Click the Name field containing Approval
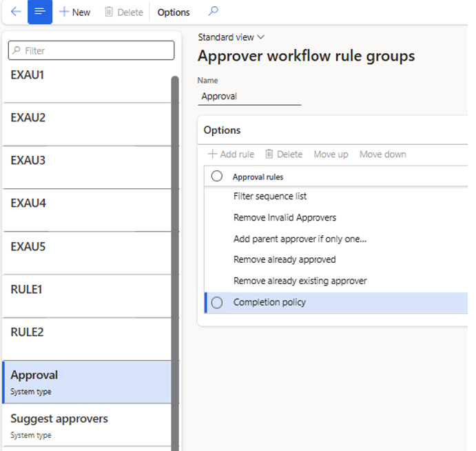 tap(249, 97)
